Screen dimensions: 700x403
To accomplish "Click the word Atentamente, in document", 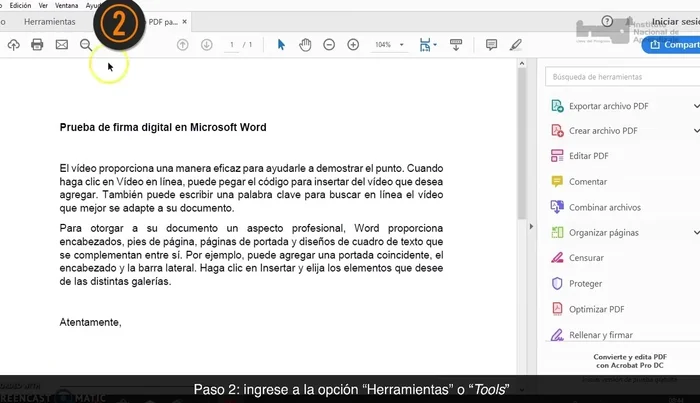I will pos(90,322).
